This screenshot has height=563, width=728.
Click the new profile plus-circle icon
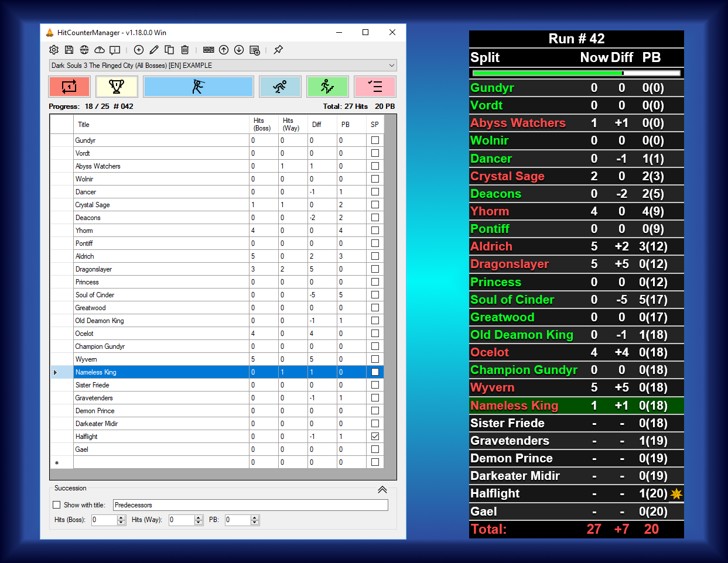(139, 50)
